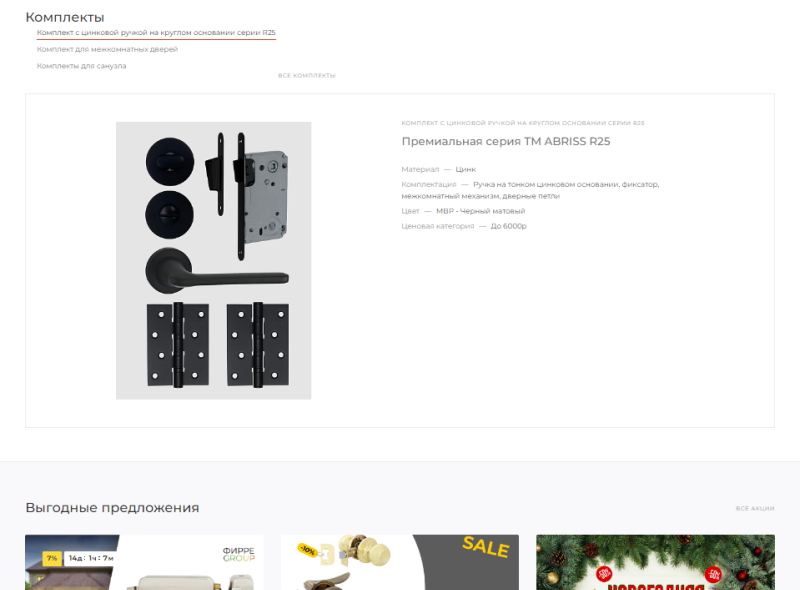Click the small gray category link above product title
The image size is (800, 590).
[x=522, y=123]
